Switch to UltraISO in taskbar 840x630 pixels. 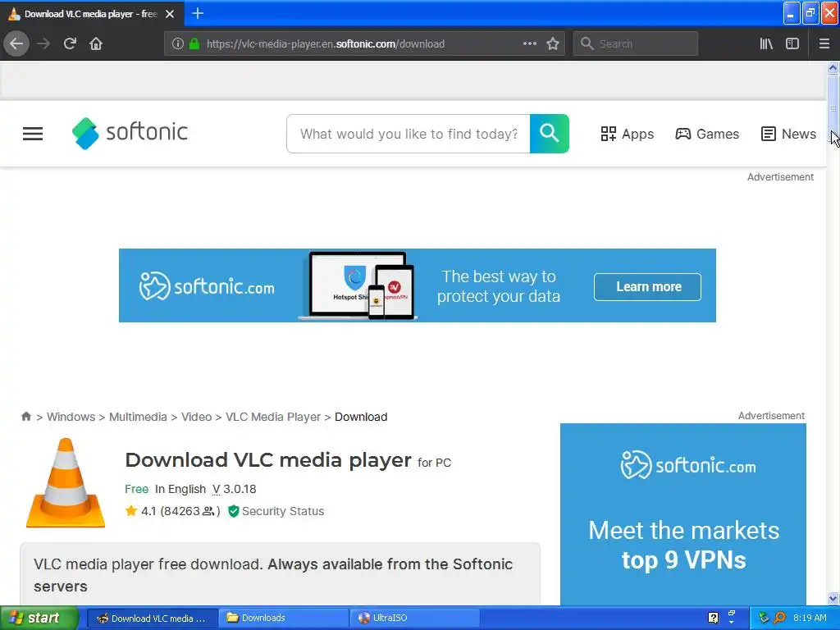(x=414, y=618)
